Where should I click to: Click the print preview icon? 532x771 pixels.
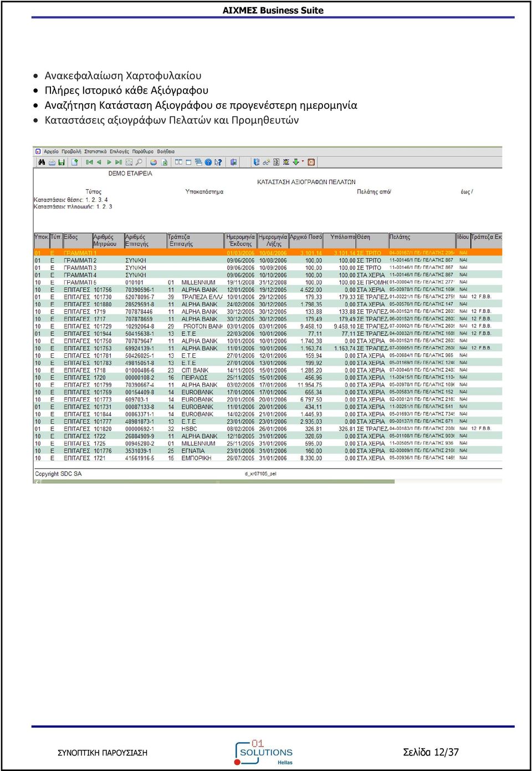[129, 163]
